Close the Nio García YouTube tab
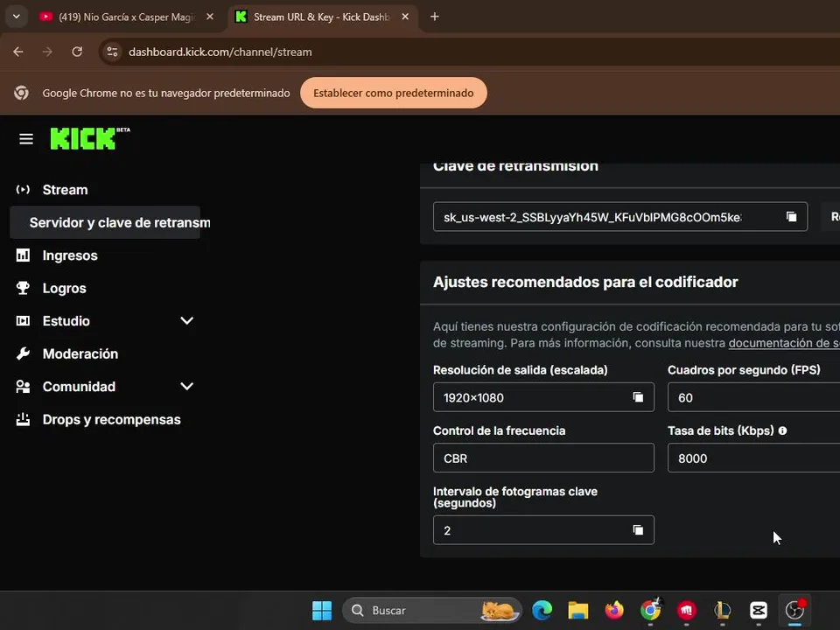 tap(210, 17)
